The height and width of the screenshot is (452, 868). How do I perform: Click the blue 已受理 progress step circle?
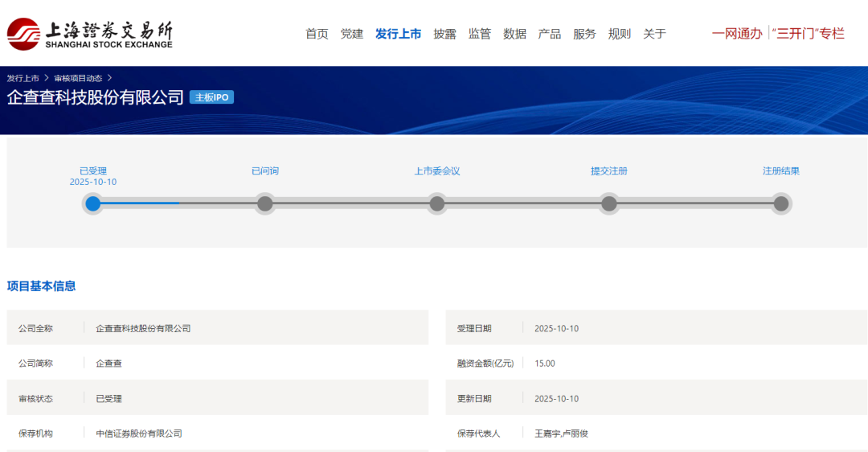(x=93, y=203)
